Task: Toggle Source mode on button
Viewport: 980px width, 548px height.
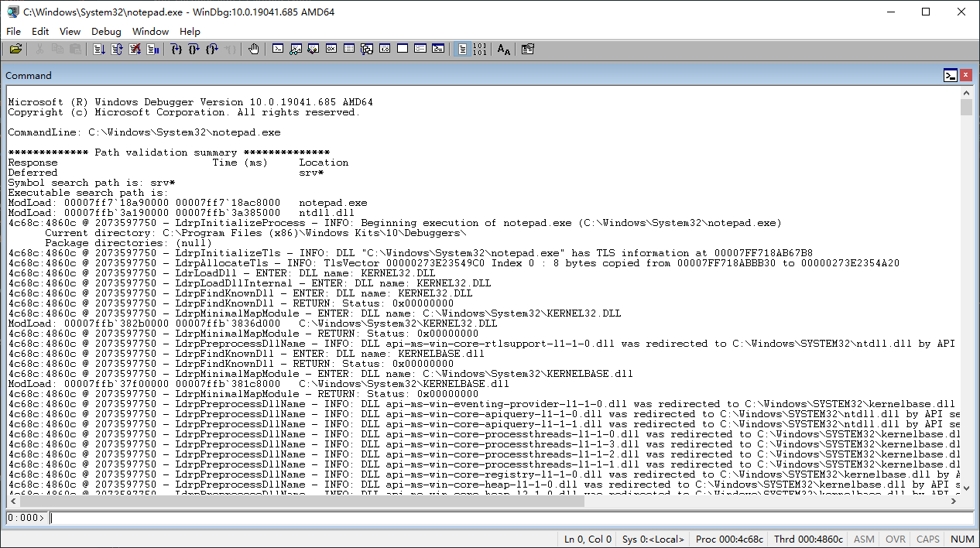Action: click(x=462, y=49)
